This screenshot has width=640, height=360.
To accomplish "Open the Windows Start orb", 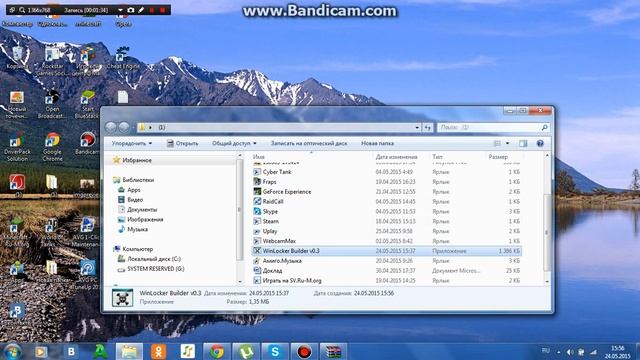I will [12, 351].
